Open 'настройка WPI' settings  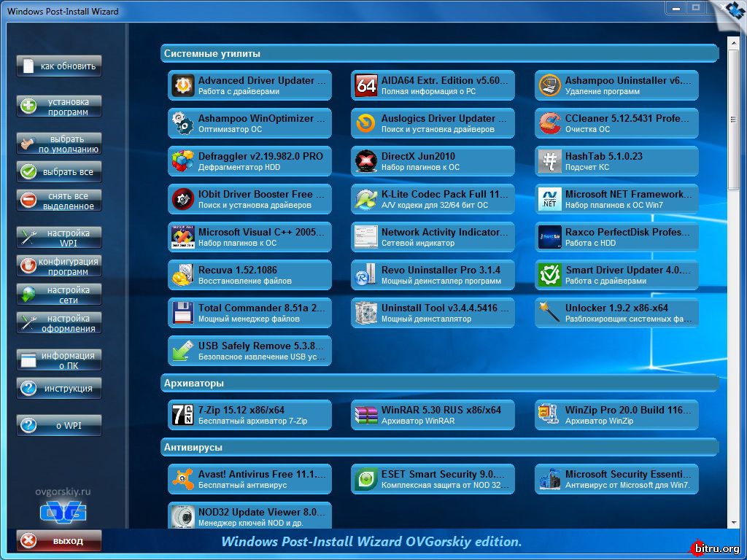point(59,238)
